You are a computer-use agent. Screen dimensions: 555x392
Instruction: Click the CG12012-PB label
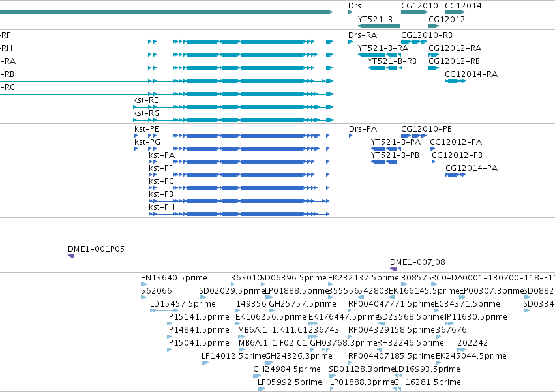pos(457,155)
